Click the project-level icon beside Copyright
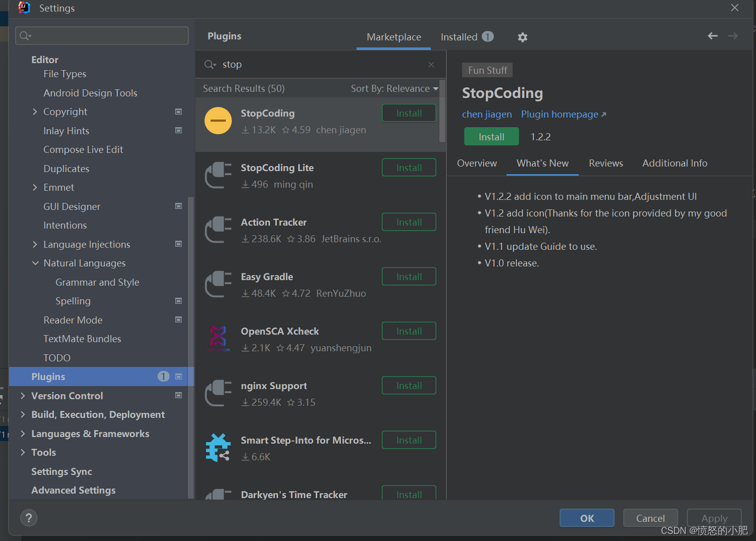This screenshot has height=541, width=756. pyautogui.click(x=178, y=112)
